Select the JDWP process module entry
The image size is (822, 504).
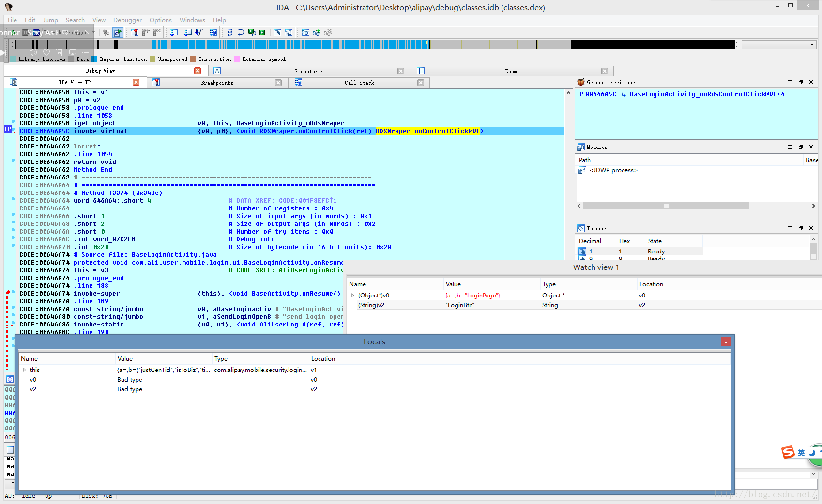[613, 170]
